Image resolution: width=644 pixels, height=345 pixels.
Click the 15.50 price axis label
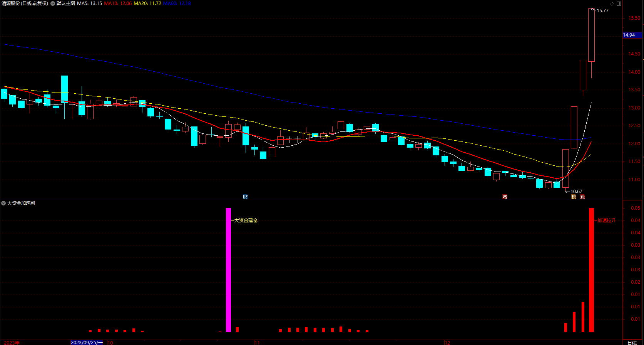(634, 18)
